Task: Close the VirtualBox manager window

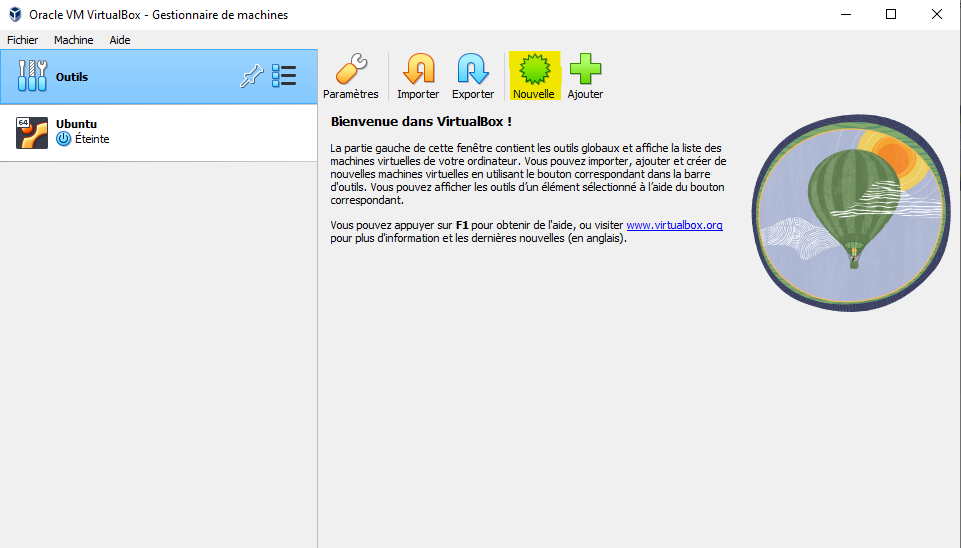Action: click(937, 14)
